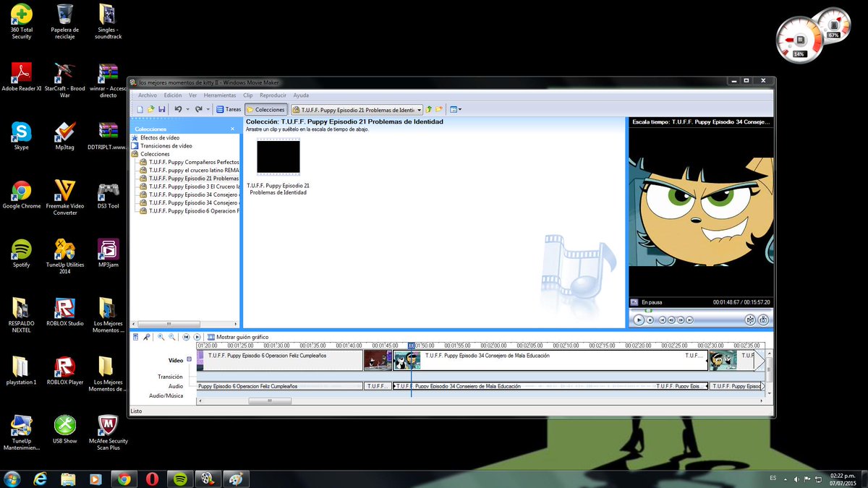Open the Archivo menu
868x488 pixels.
click(148, 95)
